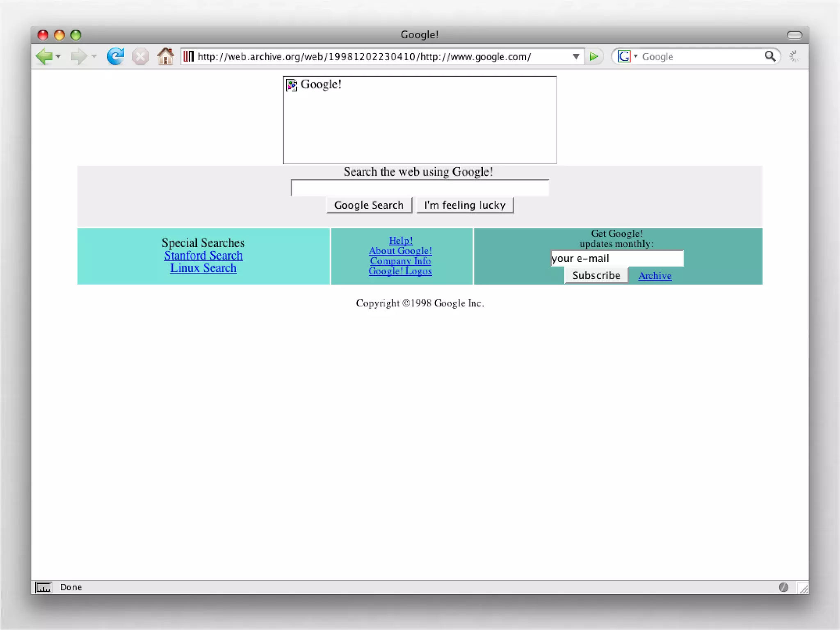Reload the page with the blue refresh icon
The height and width of the screenshot is (630, 840).
115,56
